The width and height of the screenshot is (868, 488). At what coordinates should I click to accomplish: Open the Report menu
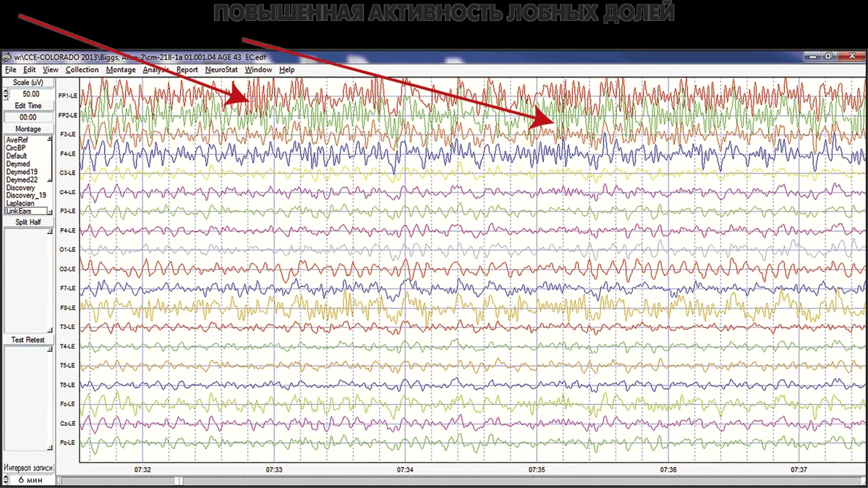click(x=187, y=70)
